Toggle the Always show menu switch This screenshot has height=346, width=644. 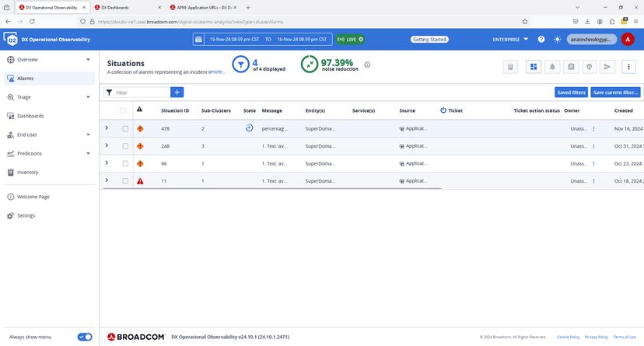click(85, 337)
